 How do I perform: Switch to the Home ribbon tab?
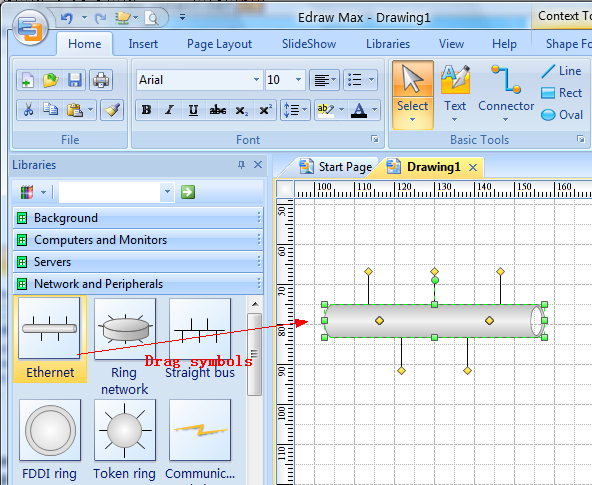[85, 44]
